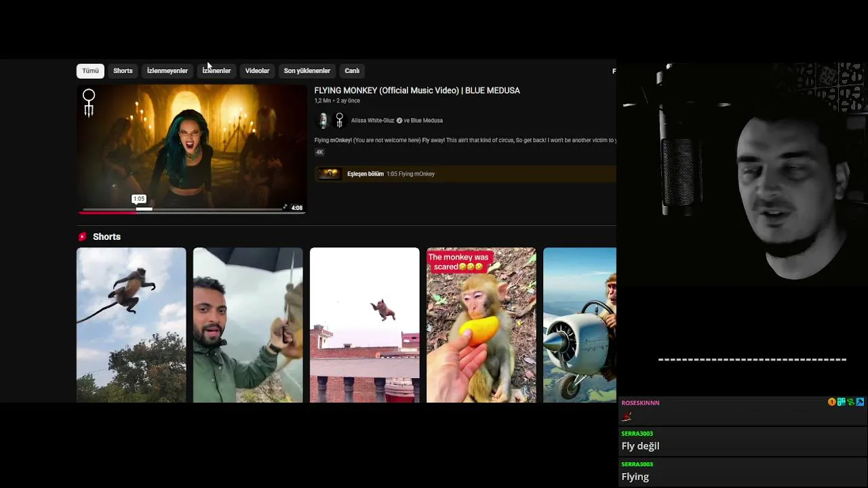Open the Short of a monkey jumping over rooftops

(x=364, y=325)
